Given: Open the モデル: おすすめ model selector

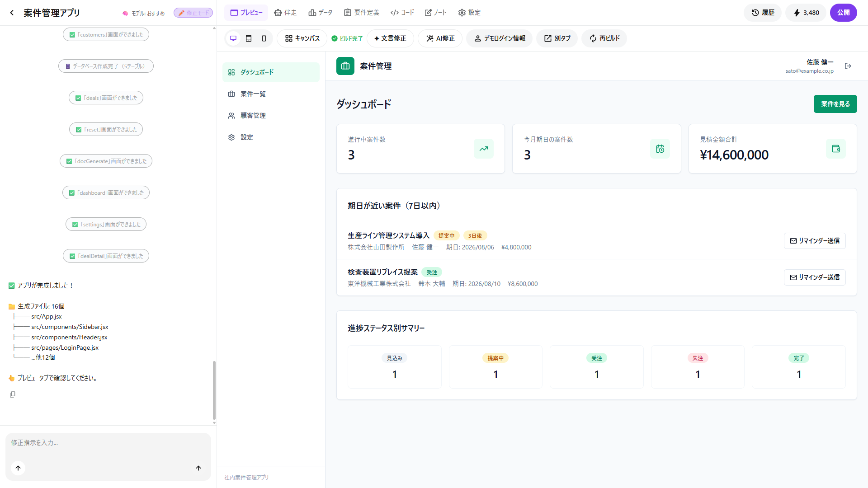Looking at the screenshot, I should click(x=144, y=13).
